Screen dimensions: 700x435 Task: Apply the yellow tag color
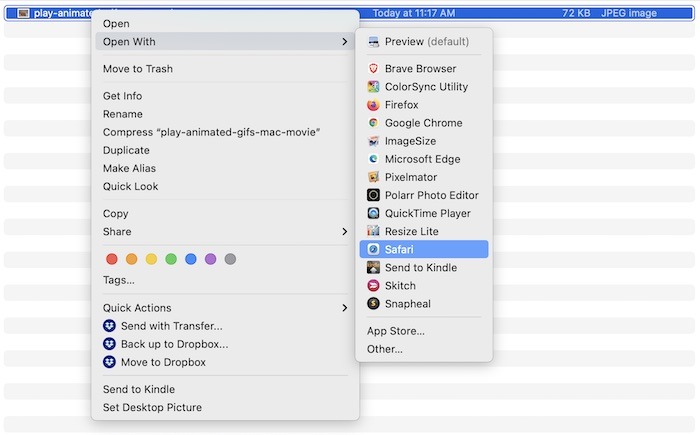point(151,259)
